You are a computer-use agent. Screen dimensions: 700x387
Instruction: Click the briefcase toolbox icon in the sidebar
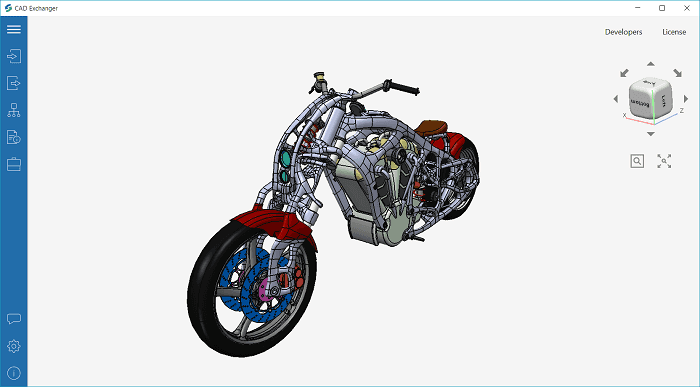pyautogui.click(x=14, y=164)
